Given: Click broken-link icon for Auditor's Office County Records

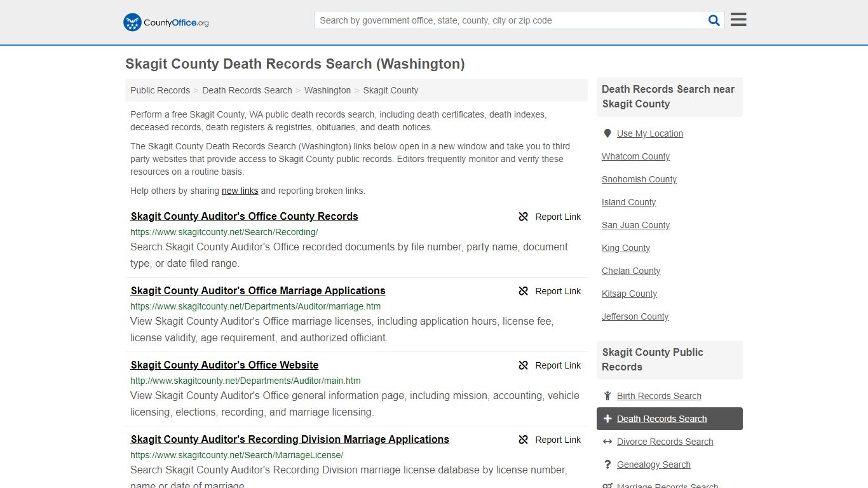Looking at the screenshot, I should 524,217.
